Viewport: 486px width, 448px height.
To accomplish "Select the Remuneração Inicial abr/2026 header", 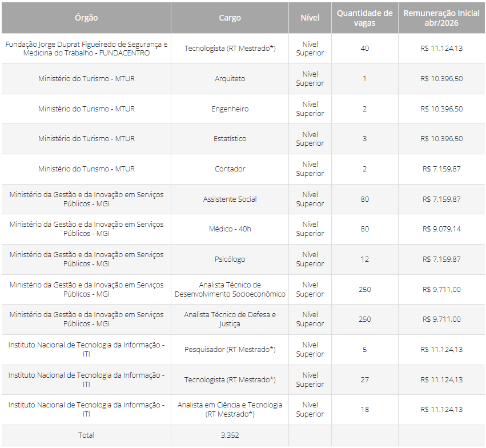I will click(x=441, y=18).
